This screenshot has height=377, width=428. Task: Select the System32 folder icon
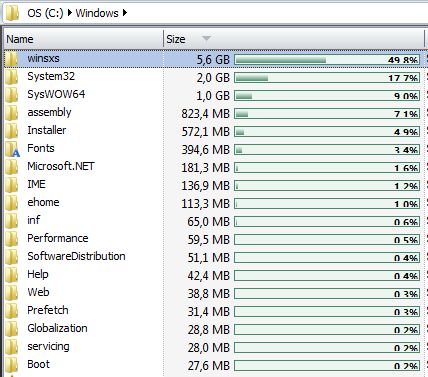[12, 77]
